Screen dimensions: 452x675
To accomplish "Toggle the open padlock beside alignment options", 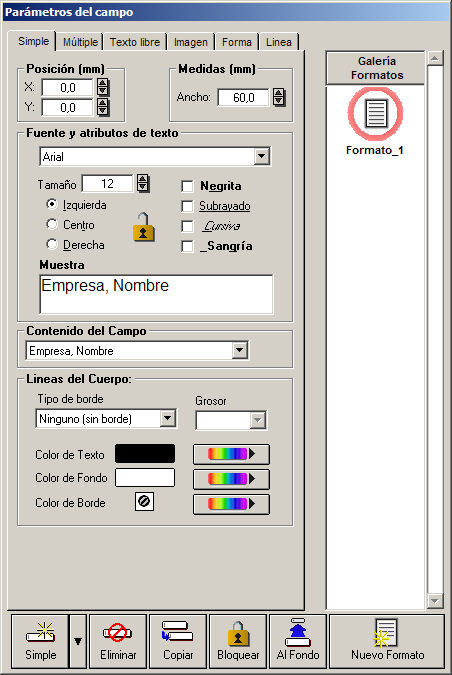I will pyautogui.click(x=143, y=227).
